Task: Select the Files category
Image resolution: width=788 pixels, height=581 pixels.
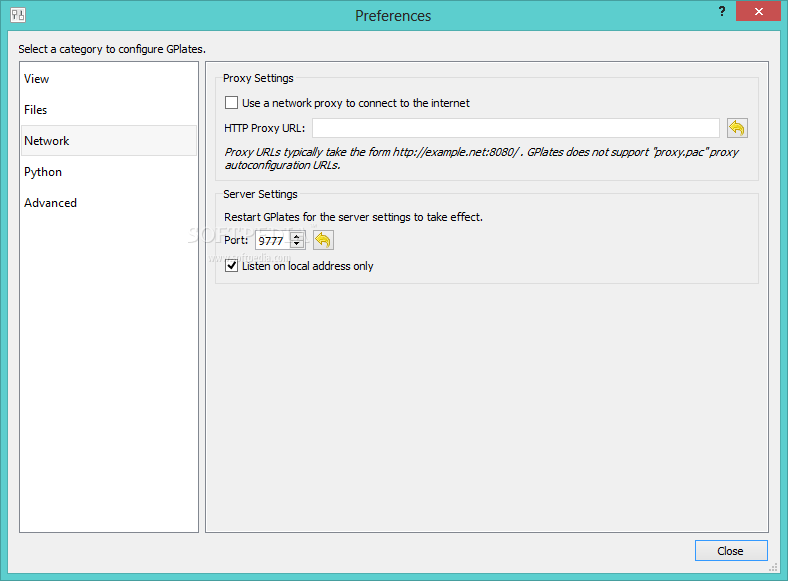Action: pyautogui.click(x=109, y=110)
